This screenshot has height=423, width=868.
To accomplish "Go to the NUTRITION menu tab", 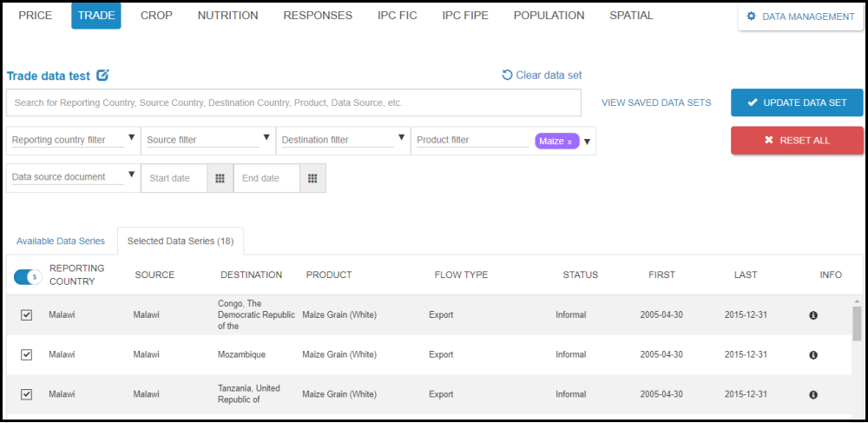I will 227,16.
